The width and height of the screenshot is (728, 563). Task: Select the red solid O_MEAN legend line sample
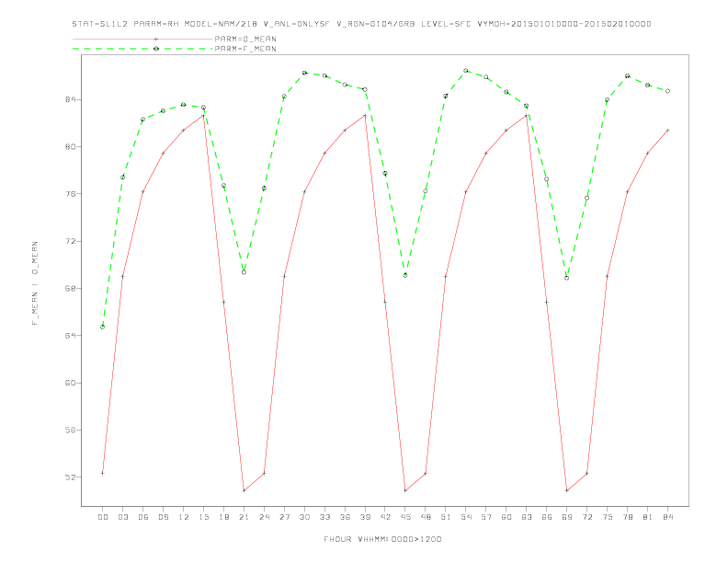point(142,39)
